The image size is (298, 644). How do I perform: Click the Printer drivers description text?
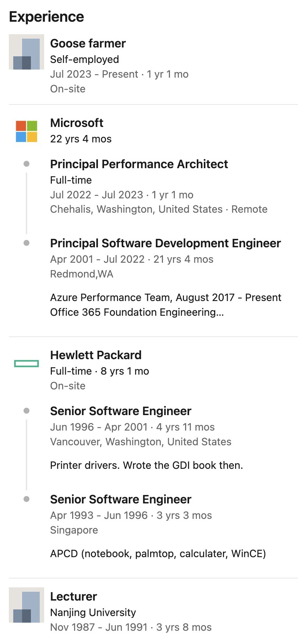tap(146, 466)
